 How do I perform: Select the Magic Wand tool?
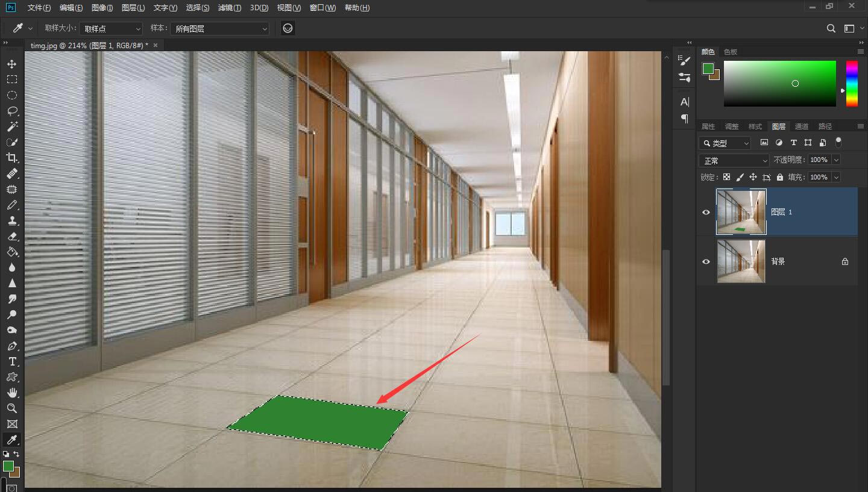[x=12, y=126]
